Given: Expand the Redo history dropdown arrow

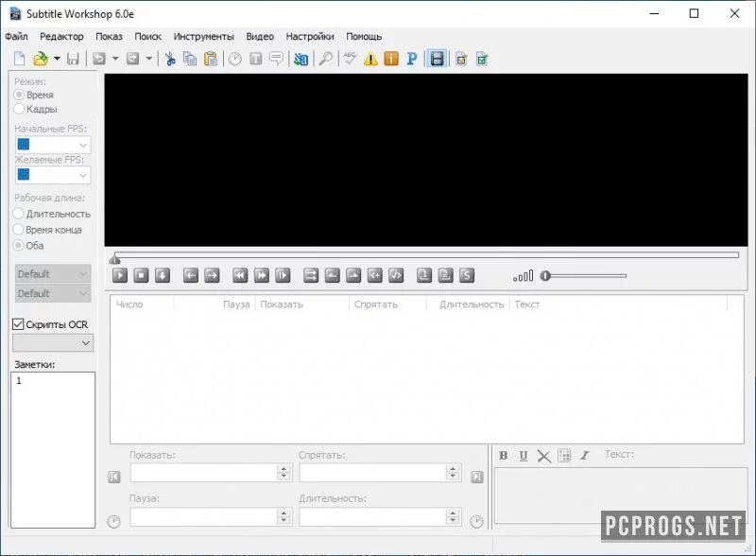Looking at the screenshot, I should pos(149,59).
